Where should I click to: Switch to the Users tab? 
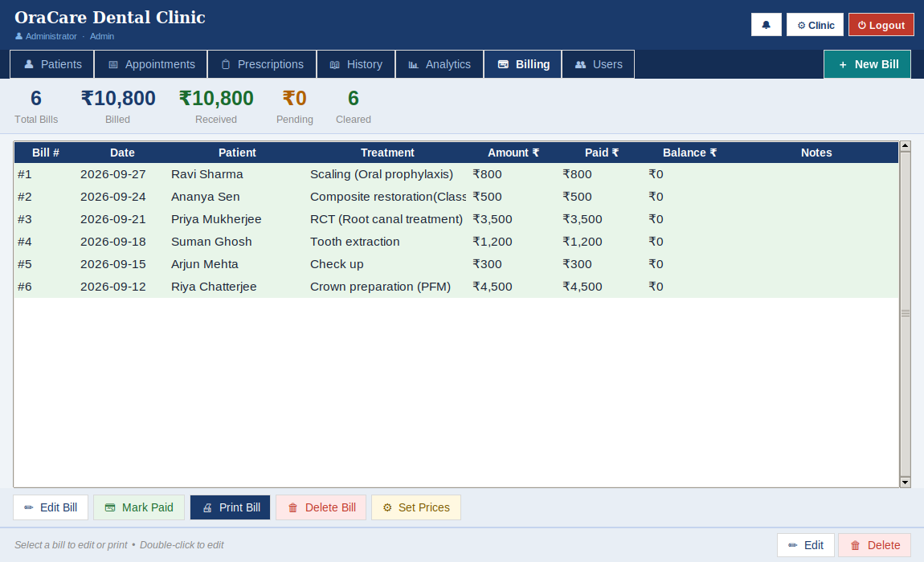coord(598,64)
